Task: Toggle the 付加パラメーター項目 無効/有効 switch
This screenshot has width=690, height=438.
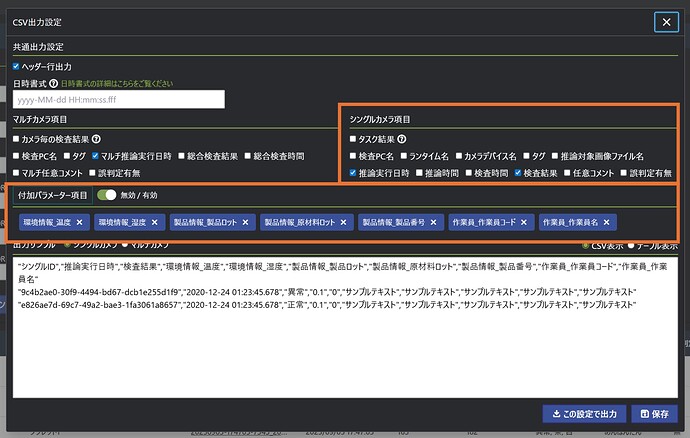Action: pyautogui.click(x=106, y=195)
